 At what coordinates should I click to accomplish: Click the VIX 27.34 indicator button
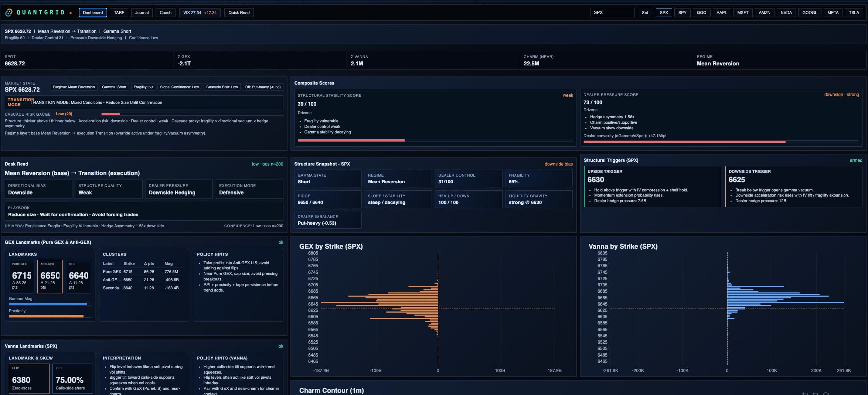pos(200,13)
